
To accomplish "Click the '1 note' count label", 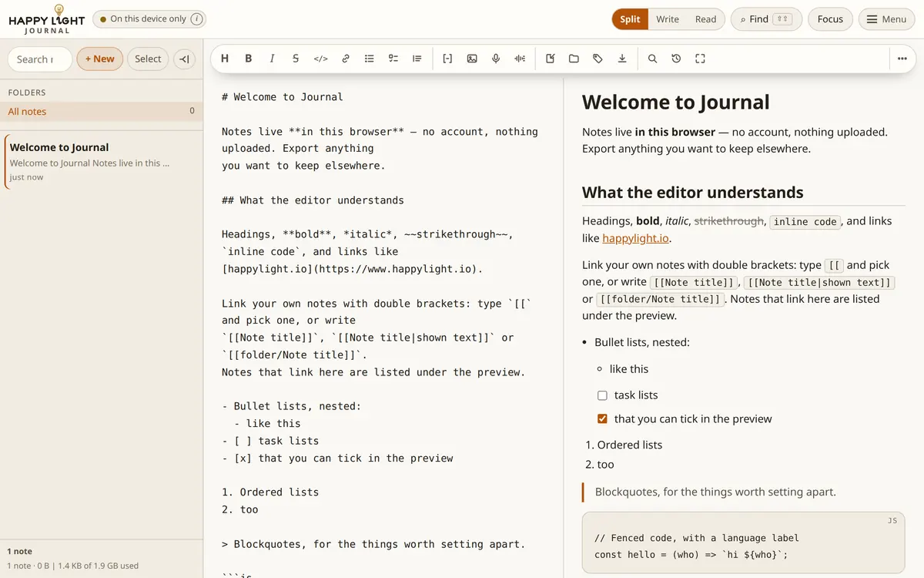I will point(20,551).
